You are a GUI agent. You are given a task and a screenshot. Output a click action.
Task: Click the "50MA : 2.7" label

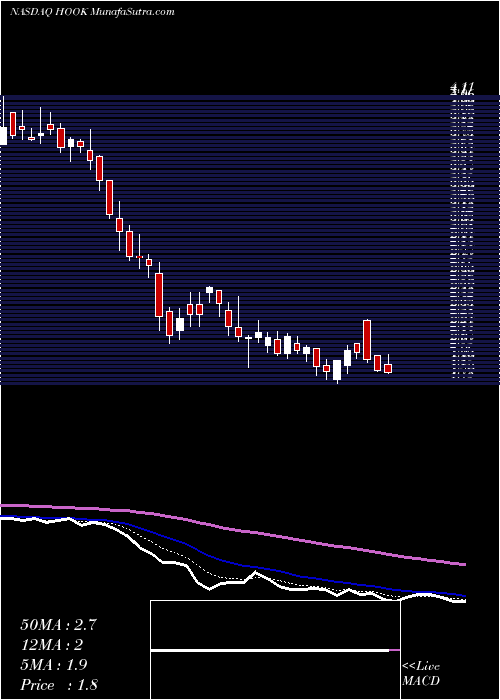click(x=58, y=625)
